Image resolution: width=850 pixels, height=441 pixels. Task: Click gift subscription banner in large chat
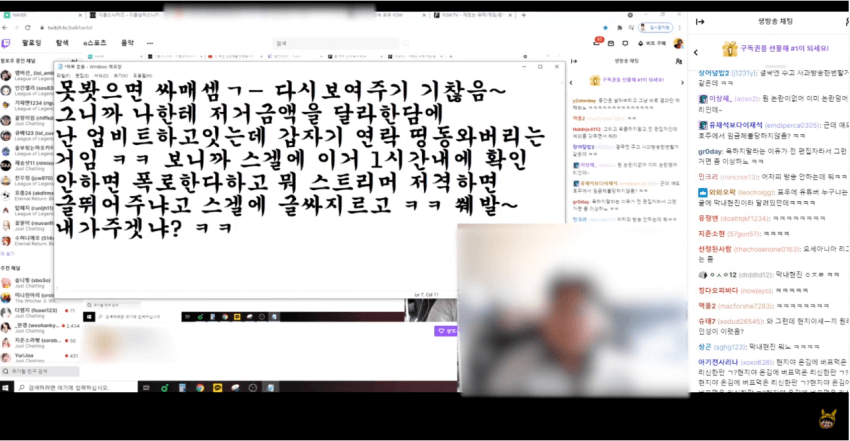point(776,49)
